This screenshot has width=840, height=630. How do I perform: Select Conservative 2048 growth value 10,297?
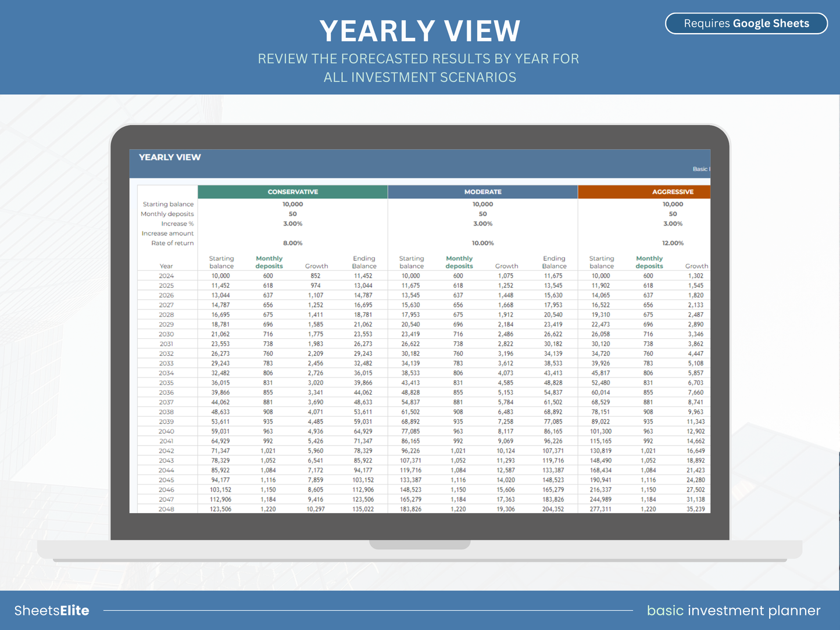(x=315, y=509)
